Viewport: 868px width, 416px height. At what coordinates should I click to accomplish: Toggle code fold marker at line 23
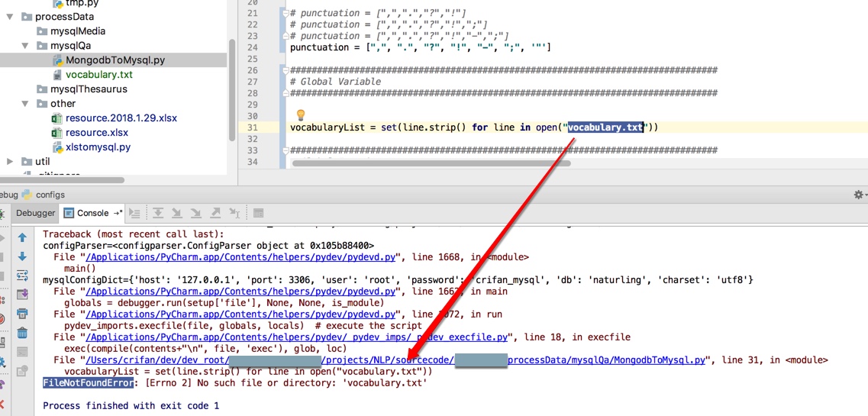(x=285, y=36)
